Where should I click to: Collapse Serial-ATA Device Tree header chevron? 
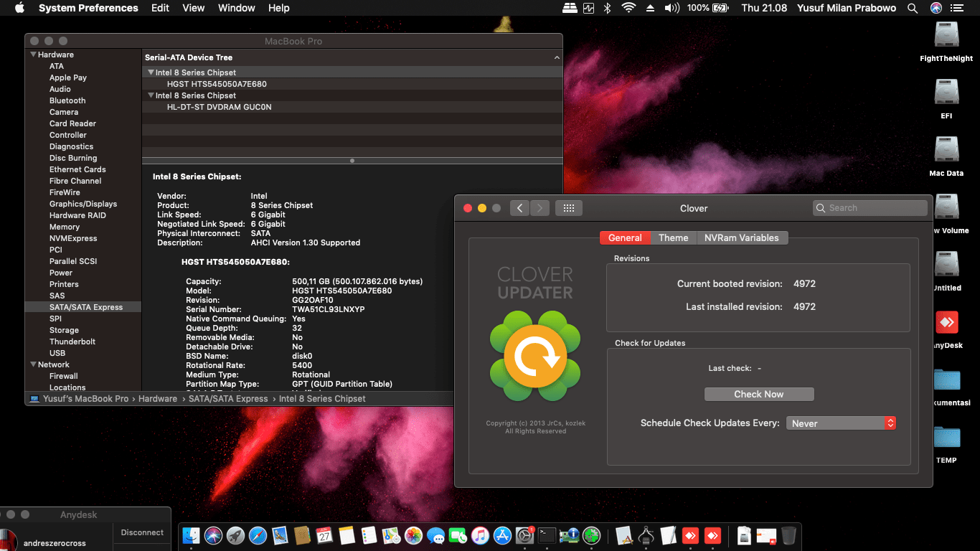pyautogui.click(x=557, y=57)
